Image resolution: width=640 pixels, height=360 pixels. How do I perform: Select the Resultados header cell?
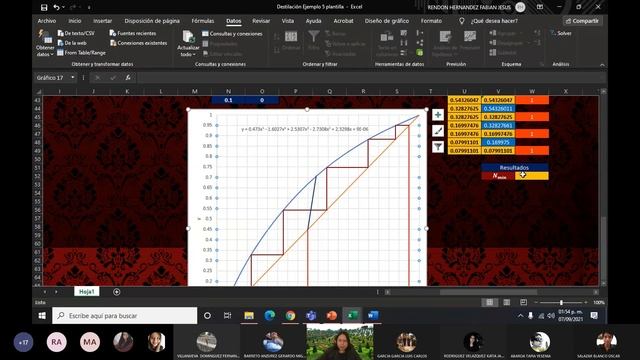(514, 167)
